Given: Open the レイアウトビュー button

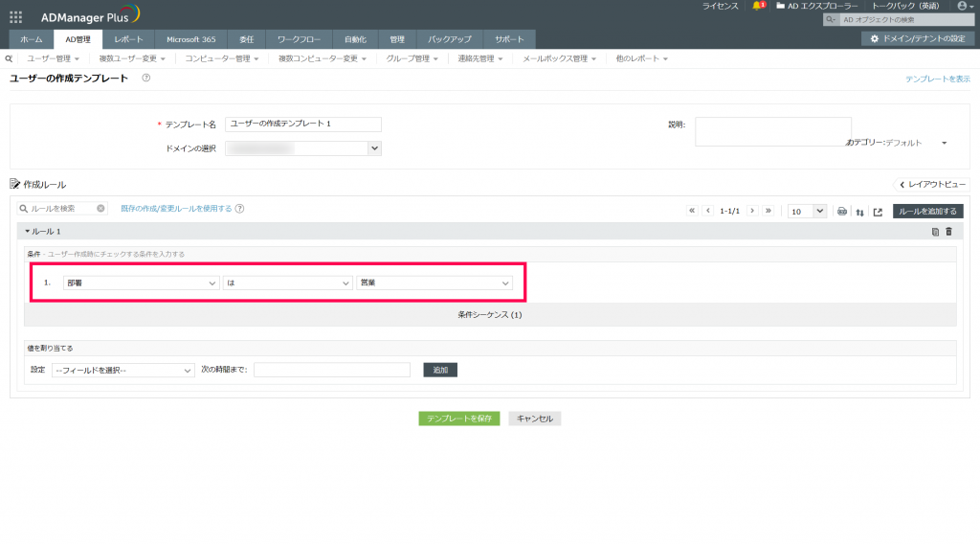Looking at the screenshot, I should (x=932, y=185).
